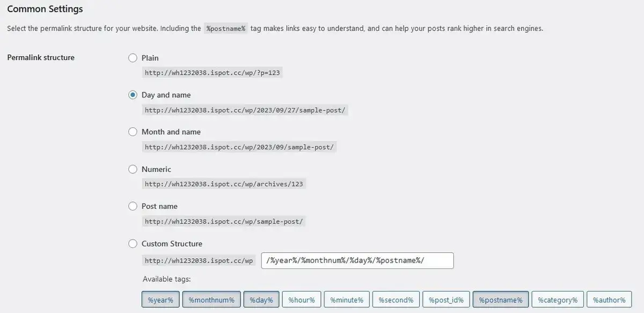The width and height of the screenshot is (644, 313).
Task: Choose the Day and name radio option
Action: pyautogui.click(x=133, y=95)
